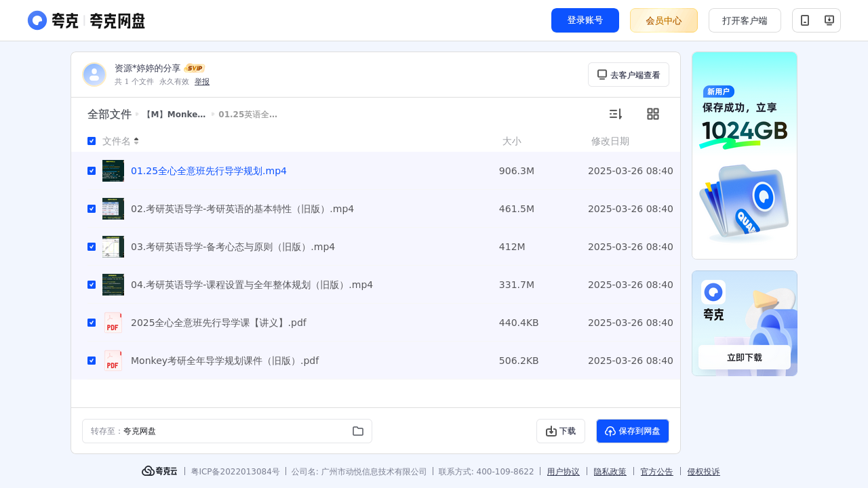The width and height of the screenshot is (868, 488).
Task: Open 侵权投诉 footer link
Action: tap(704, 472)
